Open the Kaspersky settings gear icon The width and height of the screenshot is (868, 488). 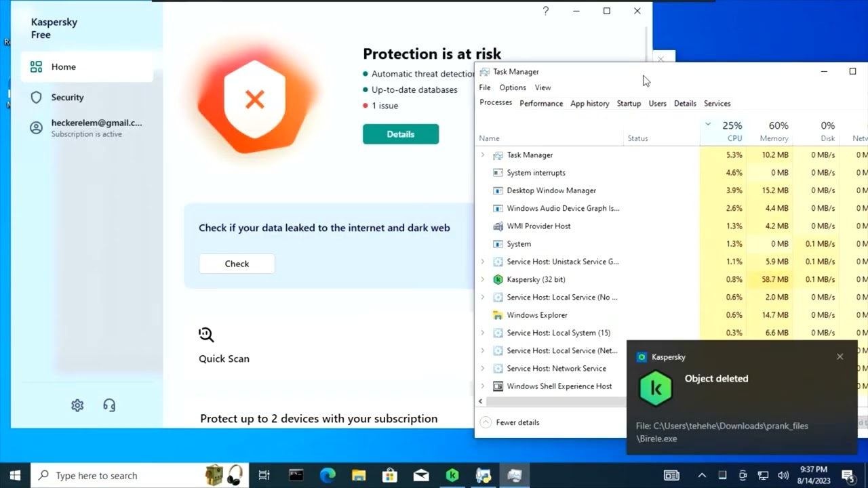(77, 405)
